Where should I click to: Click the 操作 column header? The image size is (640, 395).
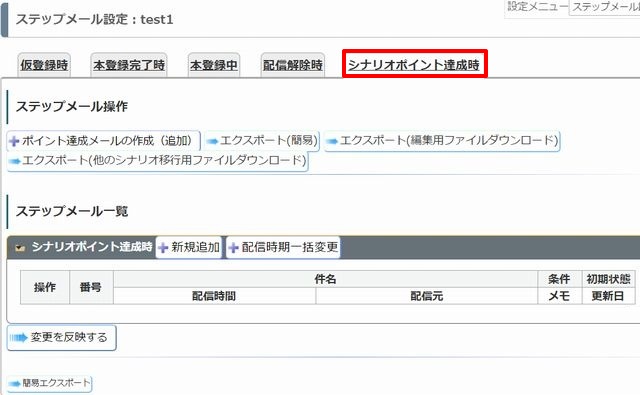45,287
